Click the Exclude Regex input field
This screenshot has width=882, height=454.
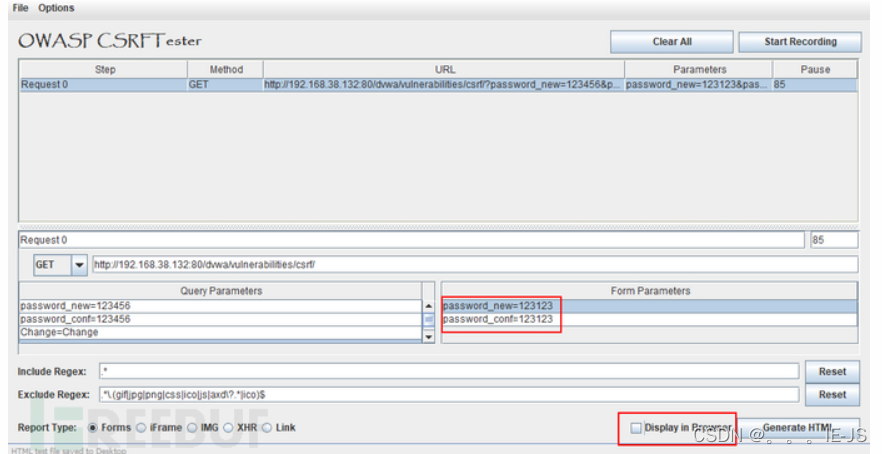[x=449, y=395]
